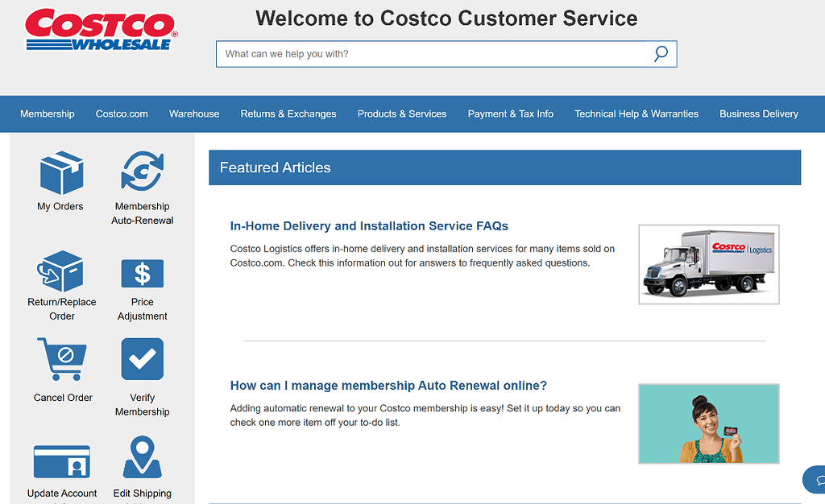
Task: Click the Return/Replace Order label
Action: pos(61,309)
